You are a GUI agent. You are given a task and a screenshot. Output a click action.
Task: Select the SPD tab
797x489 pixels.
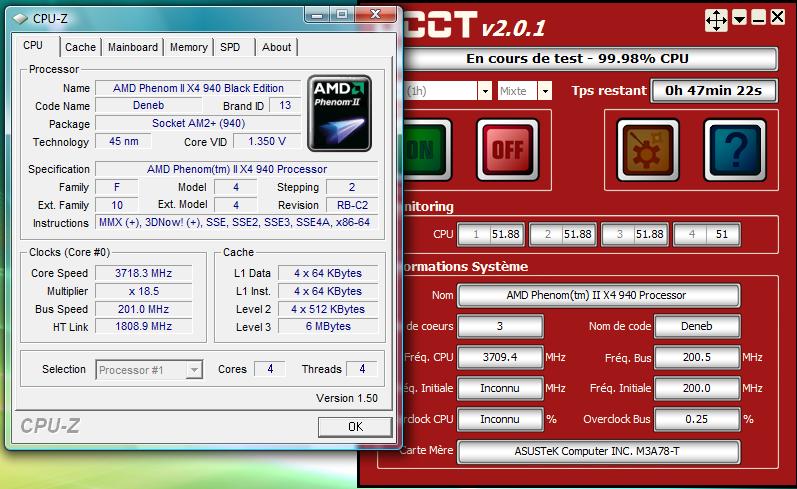tap(230, 47)
